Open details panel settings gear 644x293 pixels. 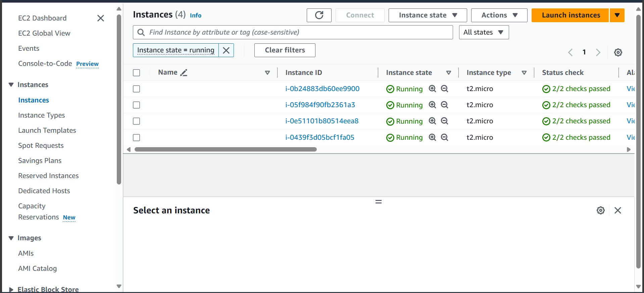coord(600,210)
